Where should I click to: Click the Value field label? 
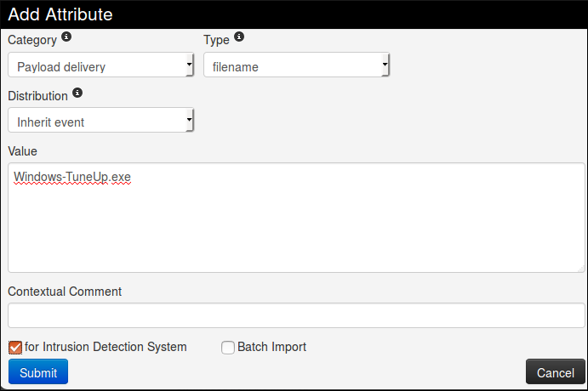click(22, 150)
